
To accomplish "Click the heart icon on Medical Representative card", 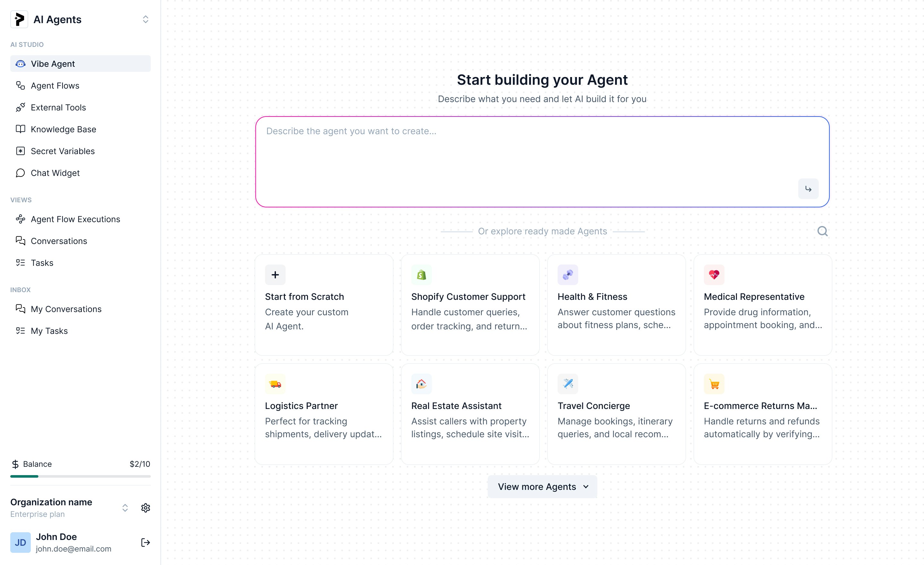I will (714, 275).
